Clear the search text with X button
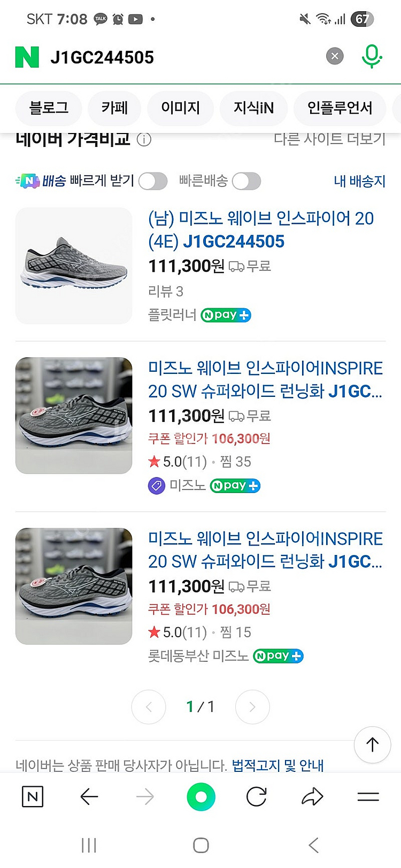This screenshot has height=868, width=401. tap(335, 56)
